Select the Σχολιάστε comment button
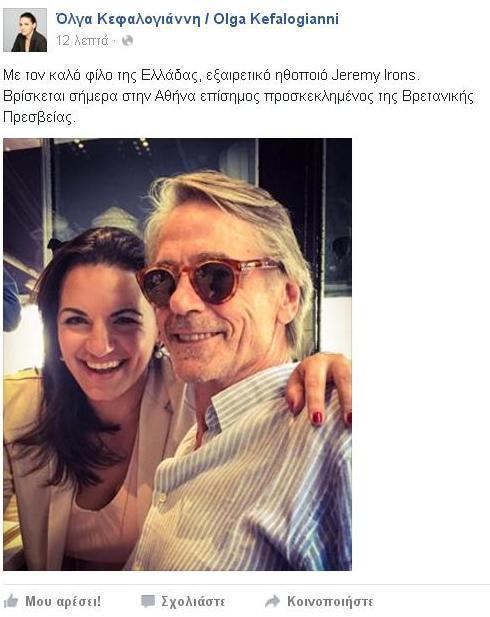The image size is (490, 617). [193, 602]
